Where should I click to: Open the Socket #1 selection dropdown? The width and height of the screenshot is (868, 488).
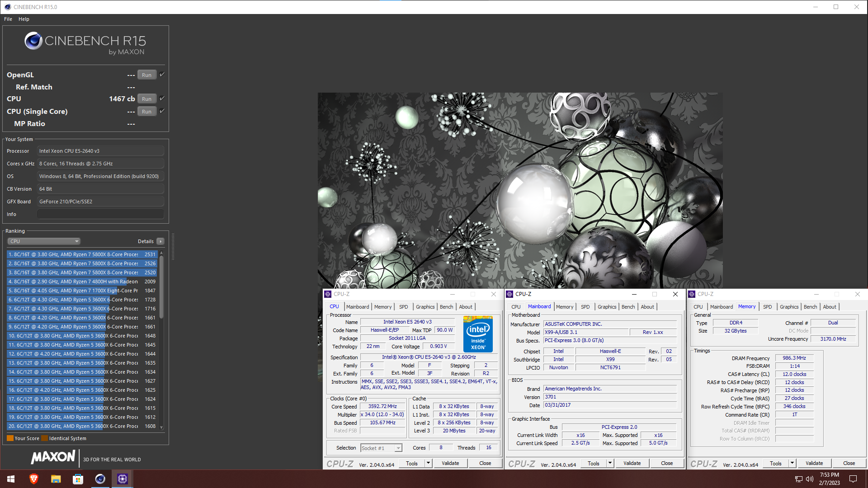tap(381, 448)
